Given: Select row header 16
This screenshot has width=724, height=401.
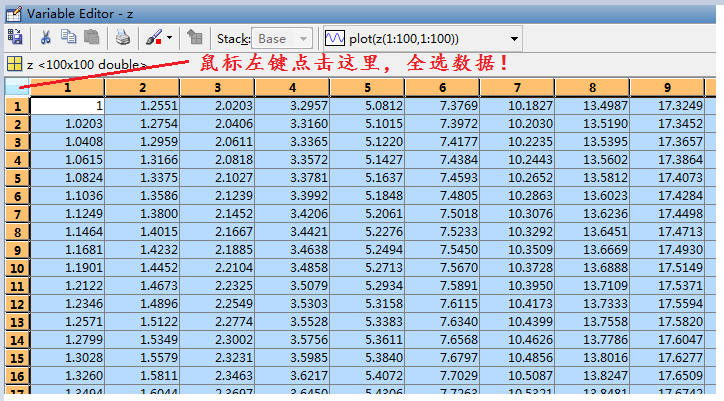Looking at the screenshot, I should pos(18,377).
